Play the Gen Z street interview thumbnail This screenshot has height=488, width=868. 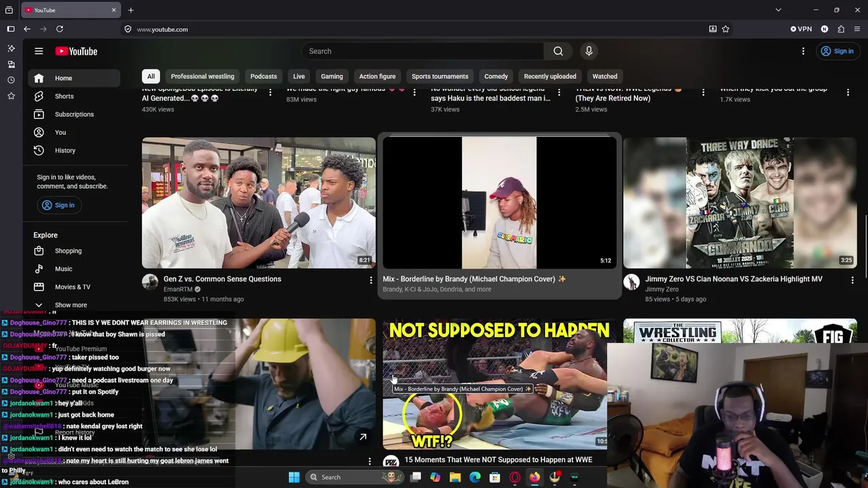tap(258, 203)
